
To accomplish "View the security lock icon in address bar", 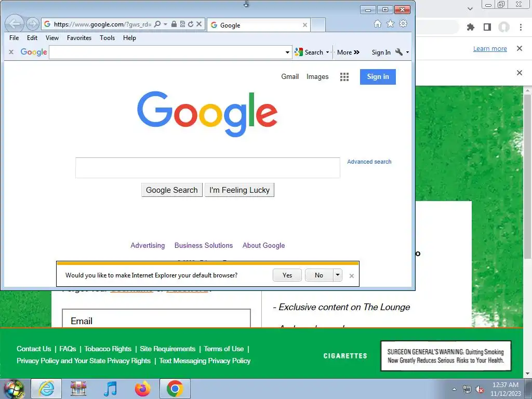I will 174,24.
